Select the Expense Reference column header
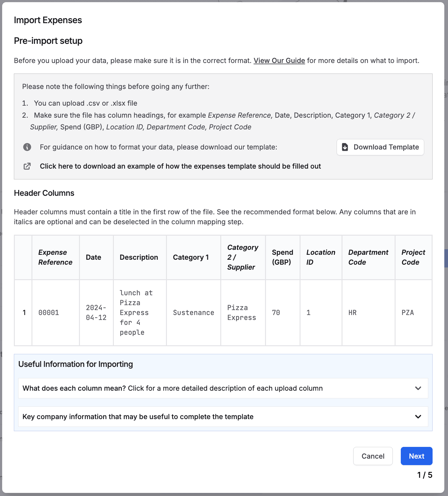The height and width of the screenshot is (496, 448). coord(55,257)
